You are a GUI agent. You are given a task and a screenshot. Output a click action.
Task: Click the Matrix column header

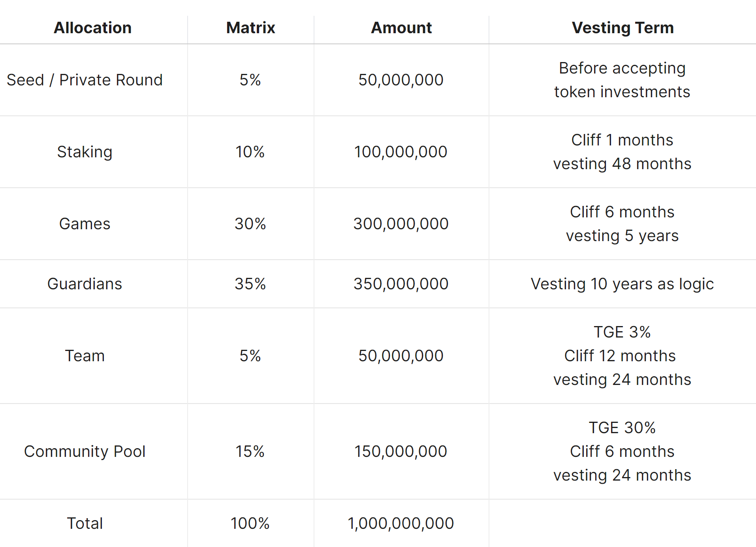250,28
